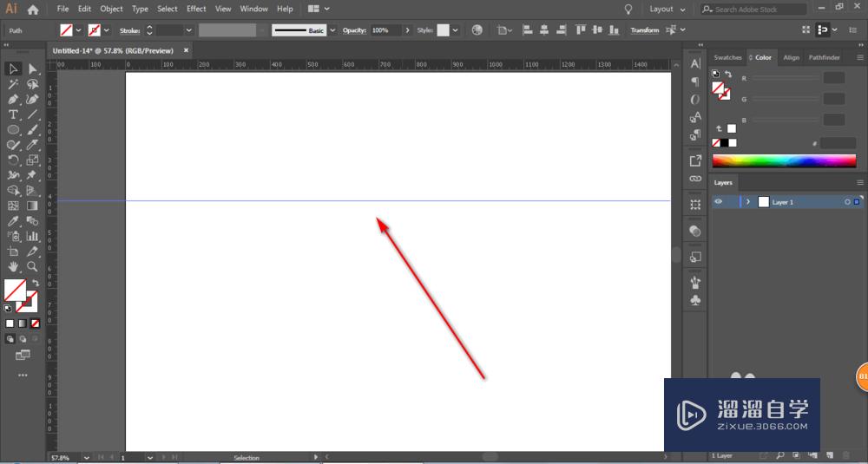
Task: Enable Draw Normal mode
Action: click(10, 339)
